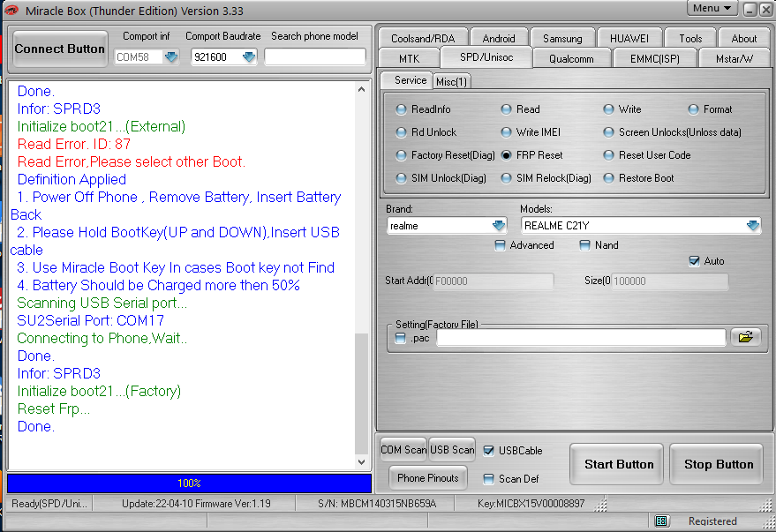Click log line 'SU2Serial Port: COM17'
Screen dimensions: 776x532
click(90, 320)
